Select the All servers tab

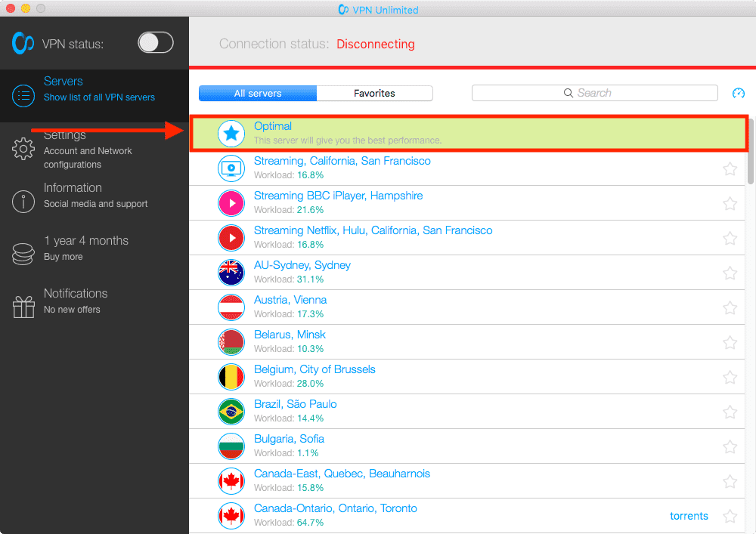257,93
